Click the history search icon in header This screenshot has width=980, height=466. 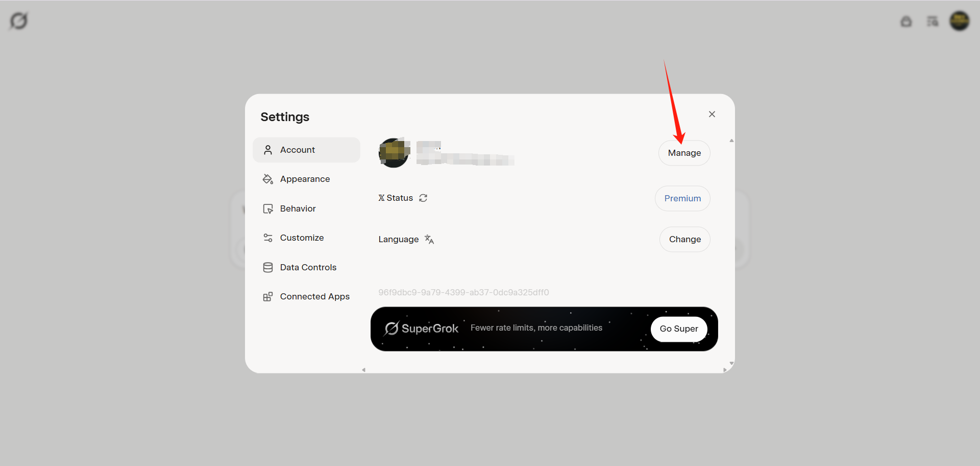[933, 21]
